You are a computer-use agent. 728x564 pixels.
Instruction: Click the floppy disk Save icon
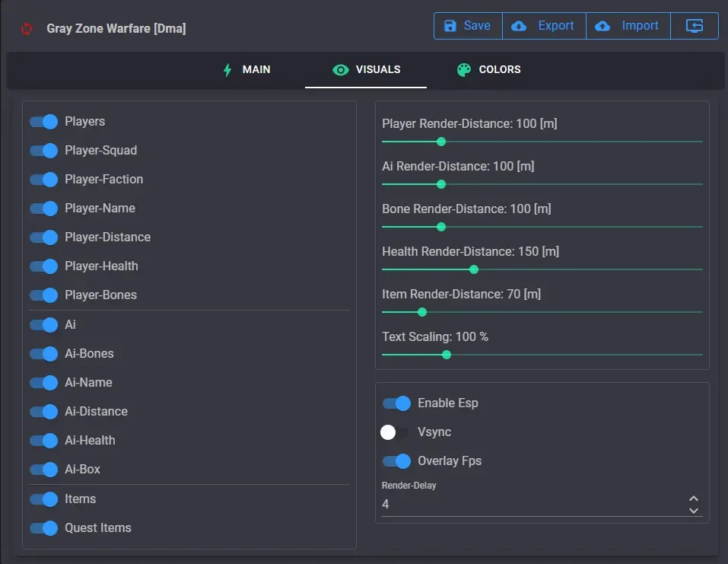450,26
